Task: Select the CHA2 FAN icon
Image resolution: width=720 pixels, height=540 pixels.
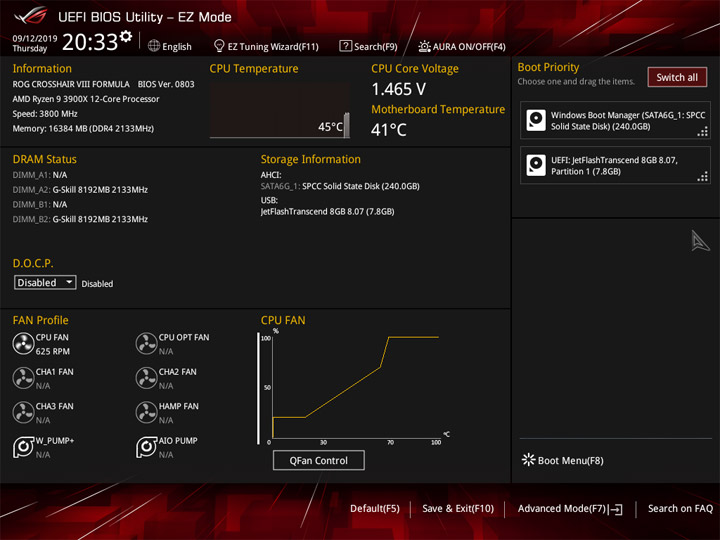Action: coord(146,378)
